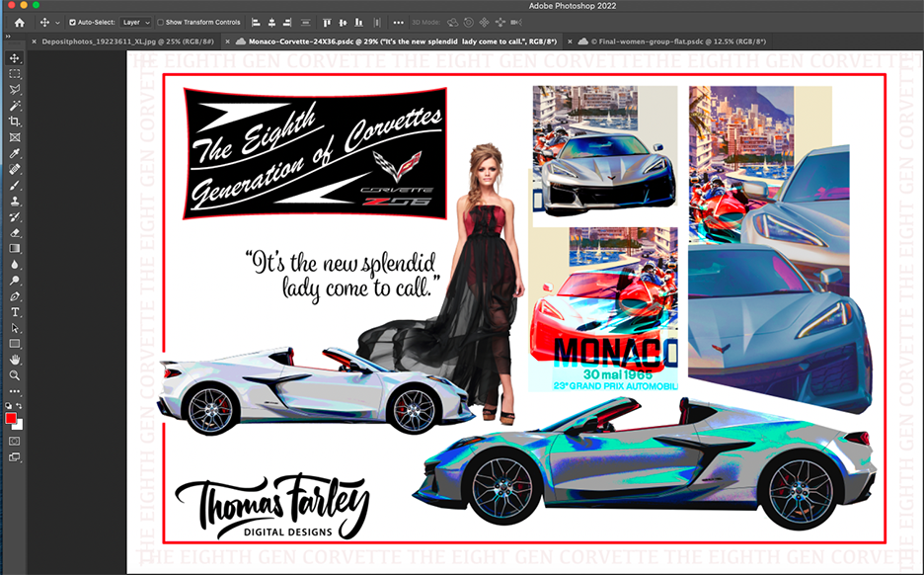Click 3D Roll mode icon
The width and height of the screenshot is (924, 575).
pyautogui.click(x=469, y=23)
